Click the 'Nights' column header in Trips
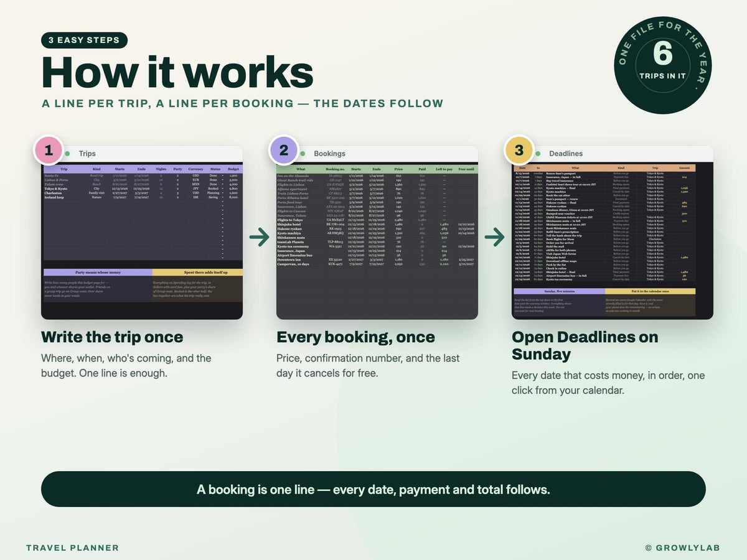747x560 pixels. point(161,169)
